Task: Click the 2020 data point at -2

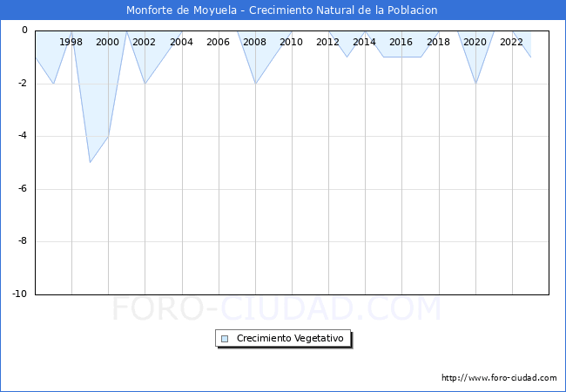Action: point(475,84)
